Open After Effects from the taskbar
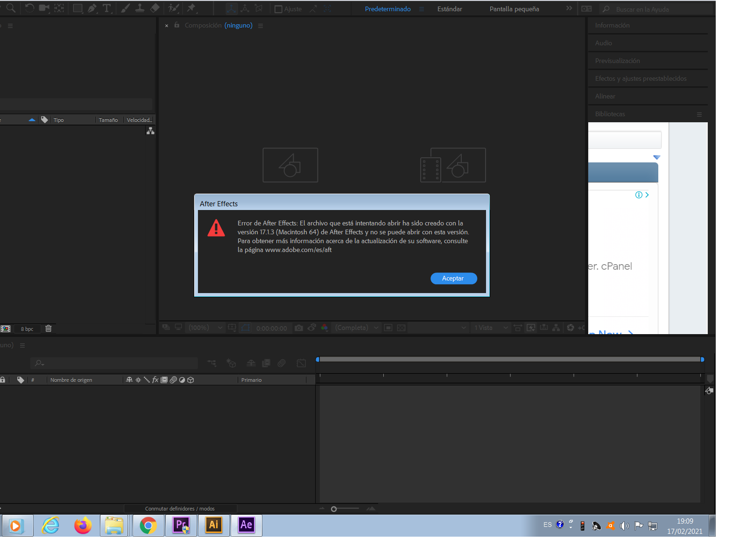The image size is (747, 560). coord(246,525)
